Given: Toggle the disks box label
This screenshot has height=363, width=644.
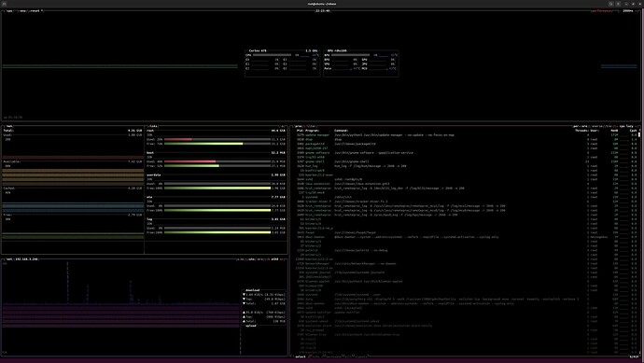Looking at the screenshot, I should (x=153, y=126).
